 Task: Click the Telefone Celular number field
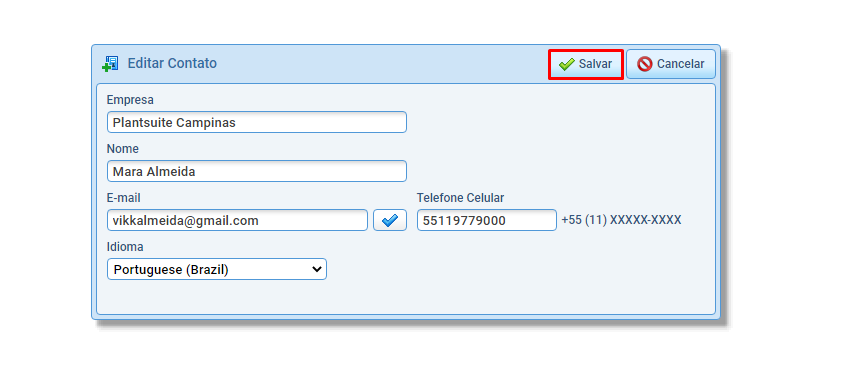[x=487, y=220]
